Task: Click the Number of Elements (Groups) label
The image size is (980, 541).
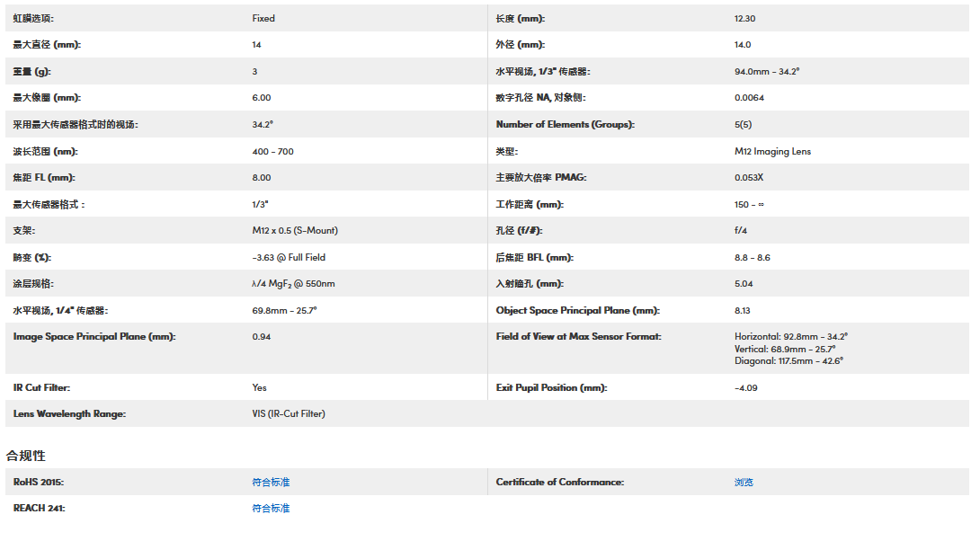Action: pyautogui.click(x=565, y=125)
